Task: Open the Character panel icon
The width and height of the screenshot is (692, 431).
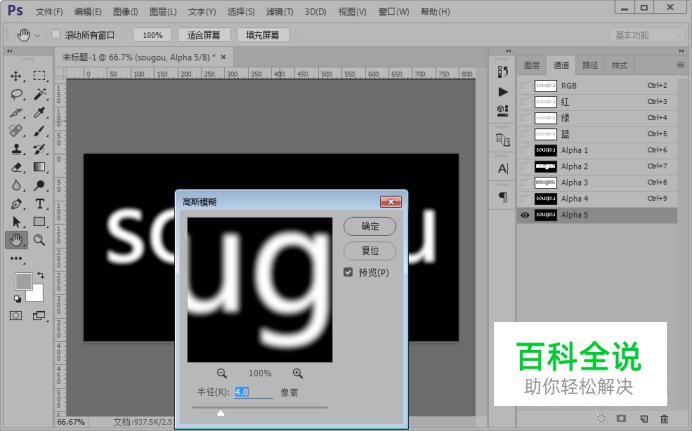Action: pyautogui.click(x=503, y=169)
